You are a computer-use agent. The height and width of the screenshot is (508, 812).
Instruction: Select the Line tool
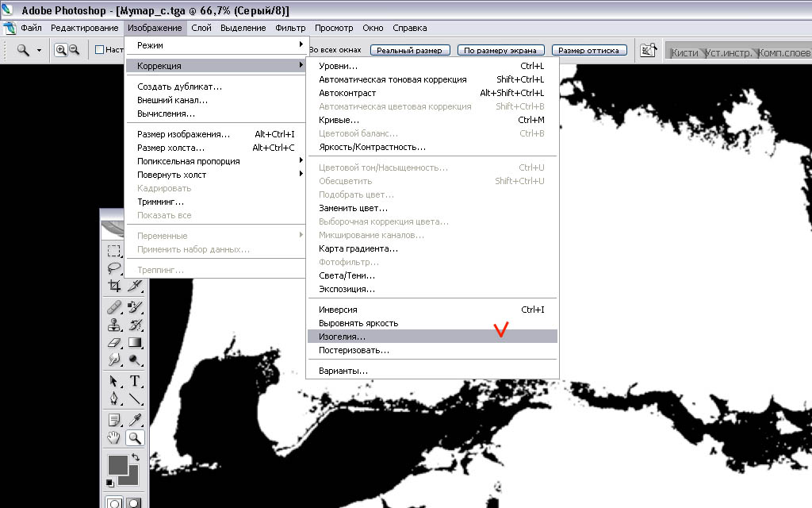(x=135, y=398)
